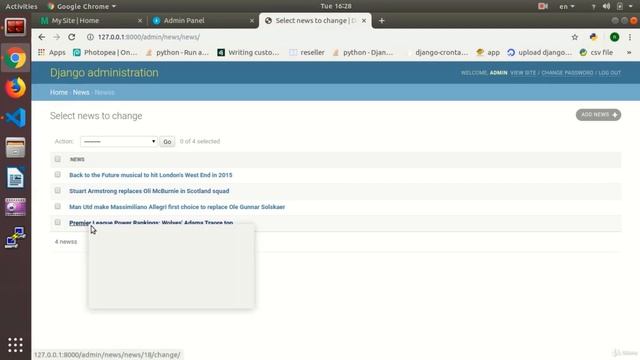This screenshot has width=640, height=360.
Task: Open the network connection app in dock
Action: click(16, 237)
